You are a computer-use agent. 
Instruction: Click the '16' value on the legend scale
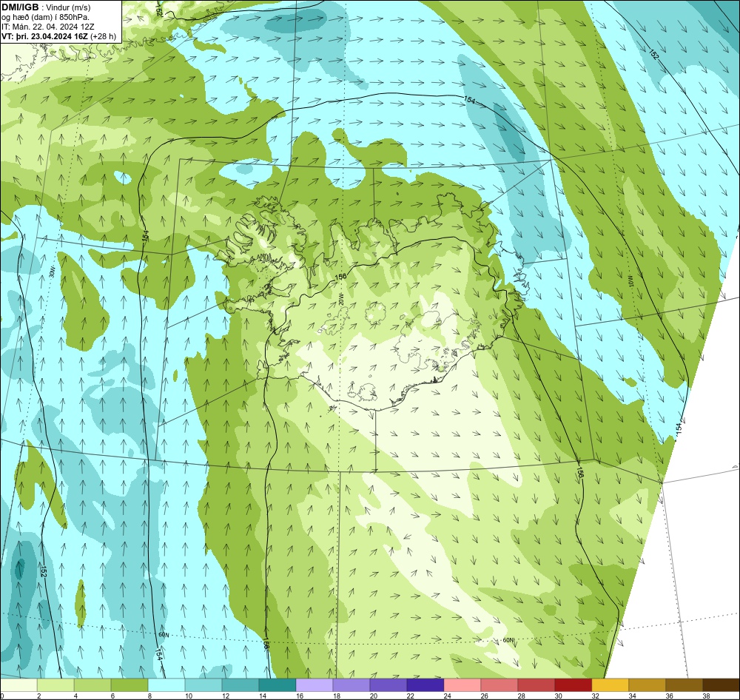[299, 696]
